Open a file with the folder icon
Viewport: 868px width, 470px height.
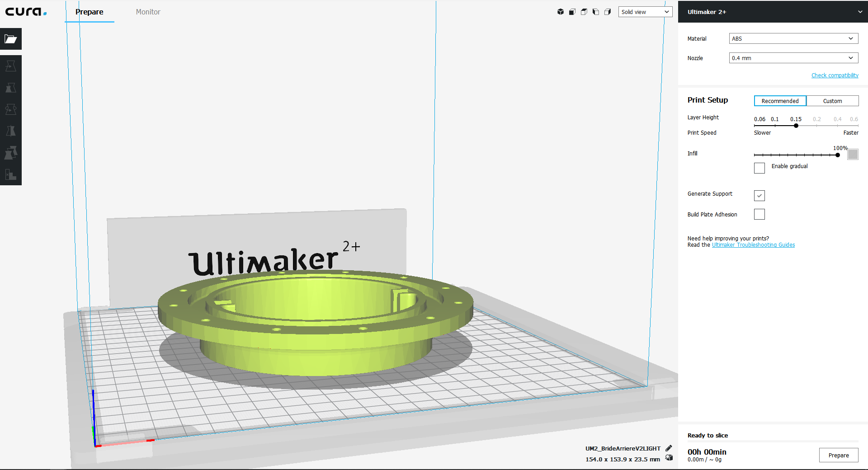(x=11, y=39)
